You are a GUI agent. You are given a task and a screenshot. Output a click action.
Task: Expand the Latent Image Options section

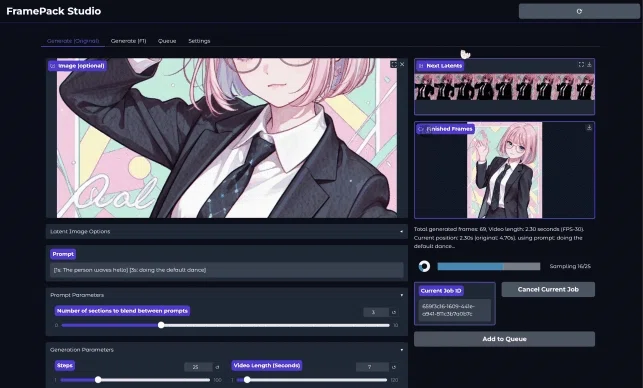226,231
